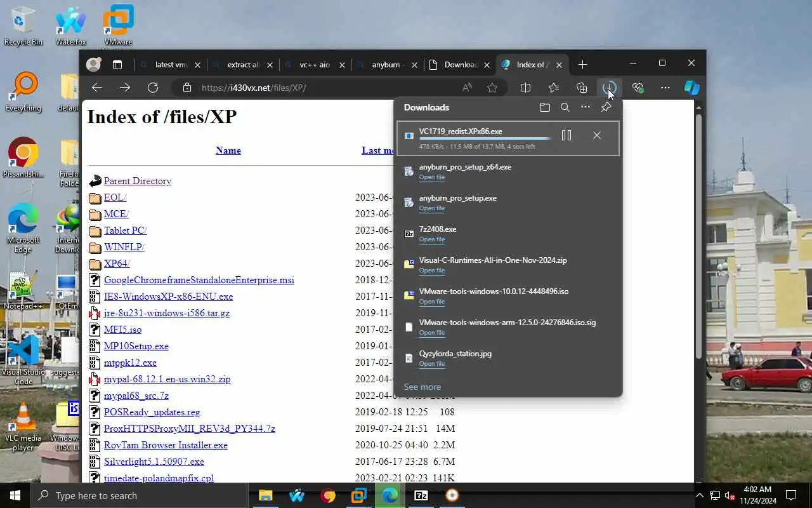Click See more in Downloads panel
Viewport: 812px width, 508px height.
click(x=422, y=387)
